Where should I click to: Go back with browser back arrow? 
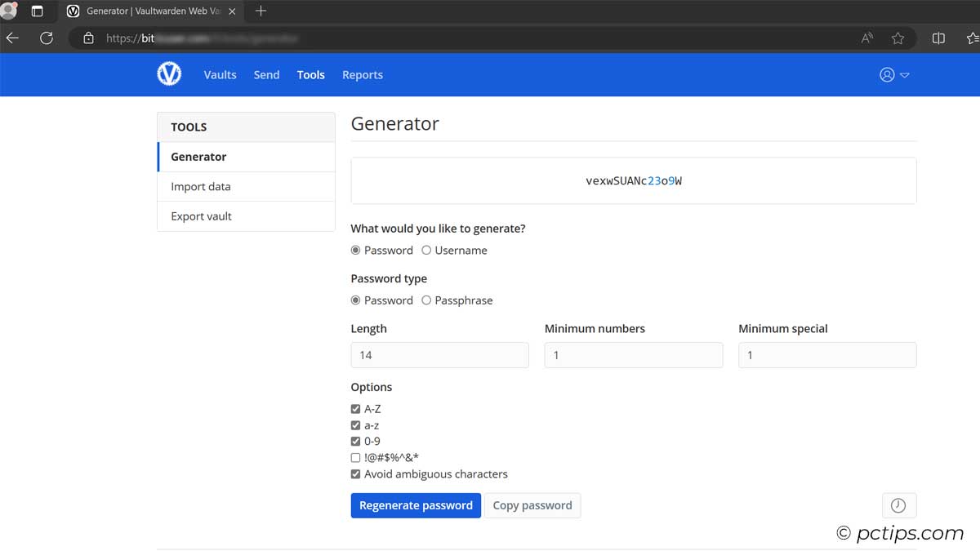pyautogui.click(x=12, y=38)
